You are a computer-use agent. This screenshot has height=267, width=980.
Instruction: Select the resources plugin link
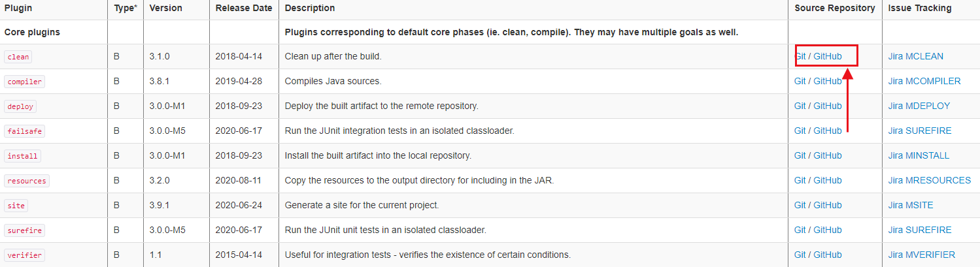pos(27,181)
